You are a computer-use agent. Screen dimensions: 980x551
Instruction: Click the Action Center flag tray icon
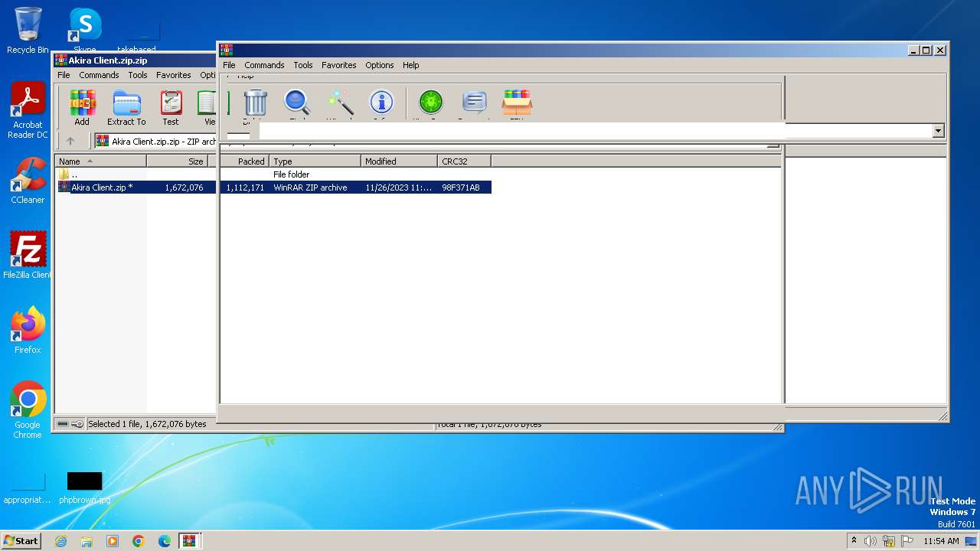pos(907,541)
